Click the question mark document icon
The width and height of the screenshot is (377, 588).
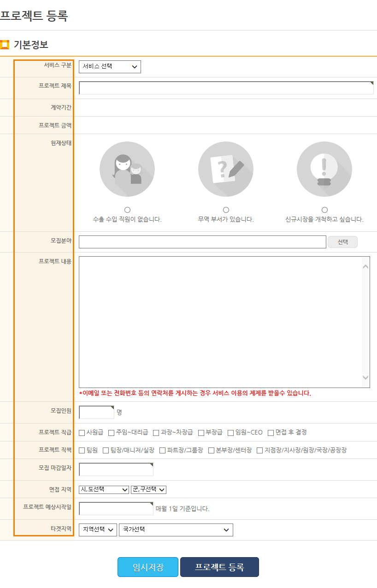[225, 169]
